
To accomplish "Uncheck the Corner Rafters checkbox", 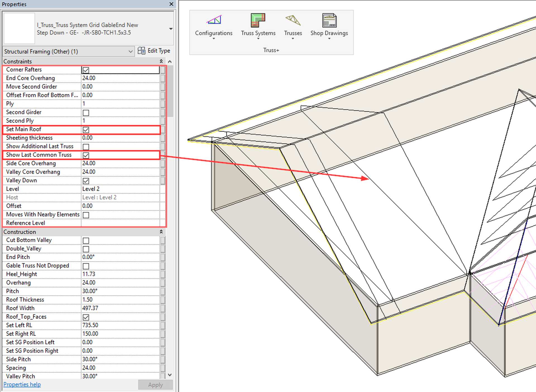I will click(86, 70).
